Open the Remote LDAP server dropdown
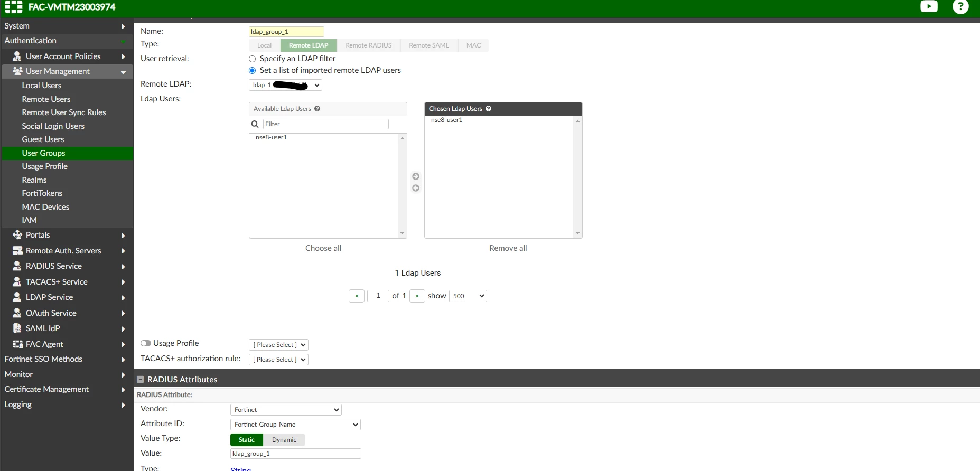The image size is (980, 471). tap(285, 85)
